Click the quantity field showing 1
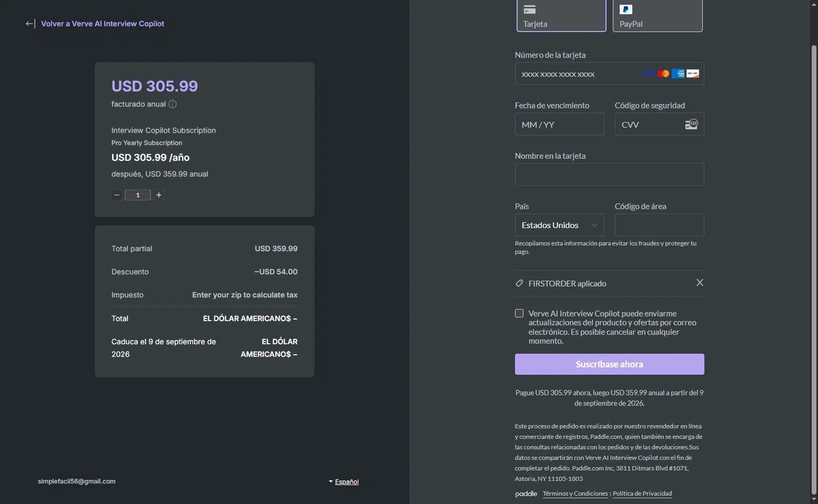Viewport: 818px width, 504px height. (x=138, y=195)
